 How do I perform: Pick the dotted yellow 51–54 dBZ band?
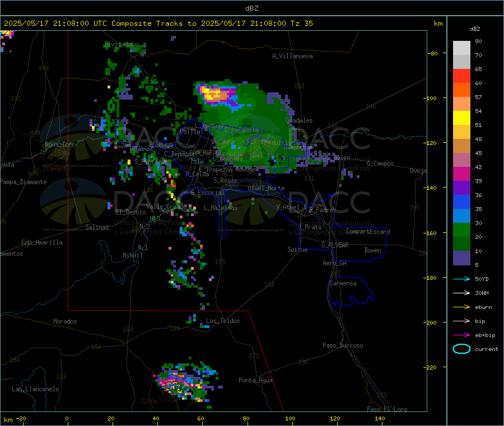click(x=461, y=118)
